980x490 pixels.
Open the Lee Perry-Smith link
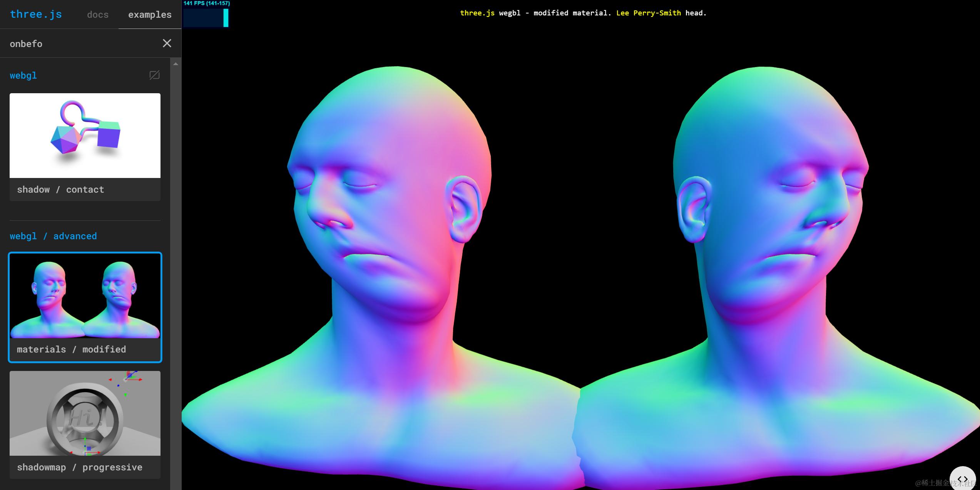pos(649,13)
